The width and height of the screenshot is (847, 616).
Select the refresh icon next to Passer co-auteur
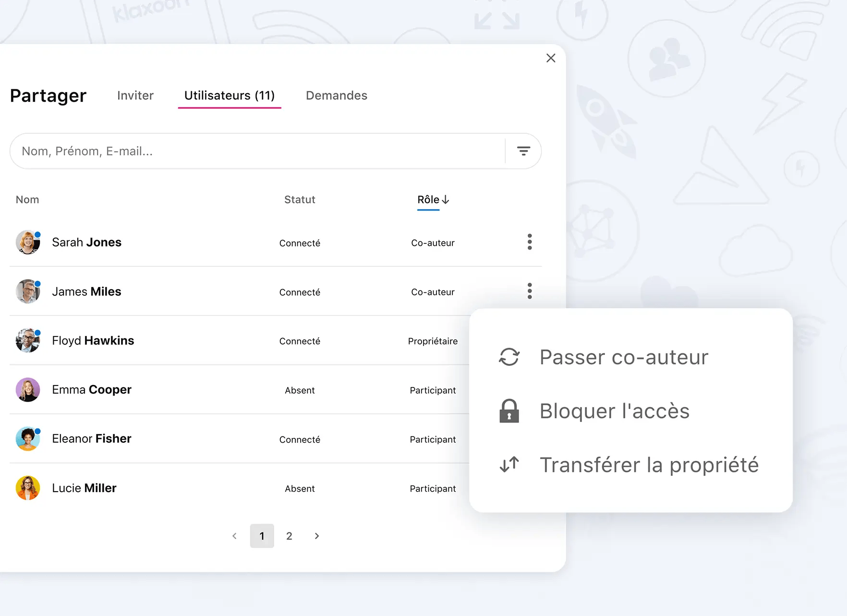click(508, 357)
